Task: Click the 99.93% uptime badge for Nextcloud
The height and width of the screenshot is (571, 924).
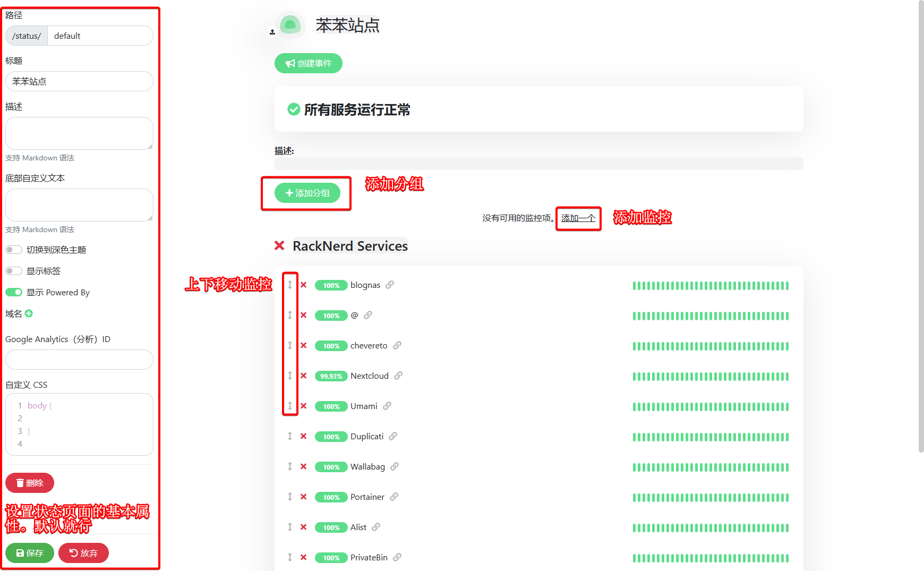Action: pyautogui.click(x=331, y=376)
